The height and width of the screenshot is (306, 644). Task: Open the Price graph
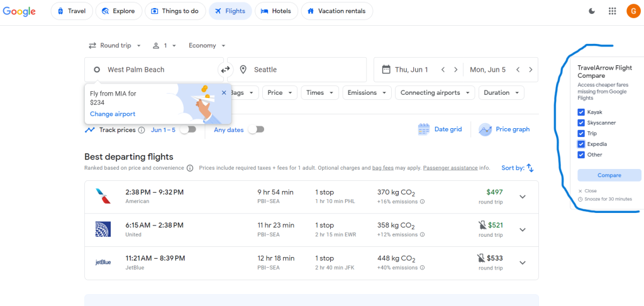coord(504,129)
